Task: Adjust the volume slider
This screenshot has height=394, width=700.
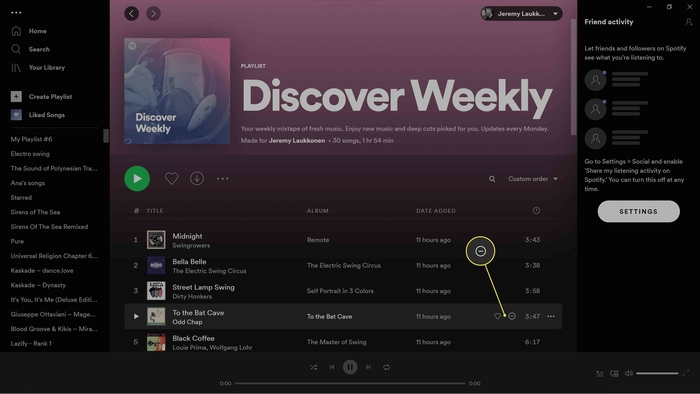Action: point(657,373)
